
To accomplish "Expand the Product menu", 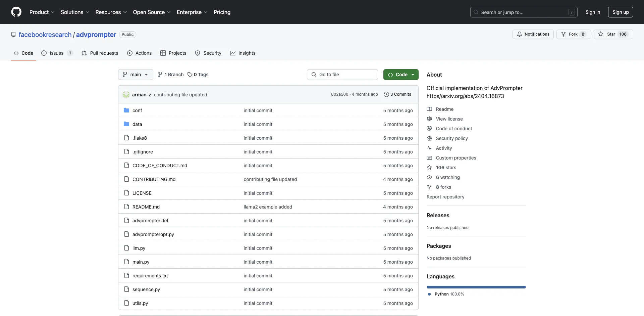I will pos(42,12).
